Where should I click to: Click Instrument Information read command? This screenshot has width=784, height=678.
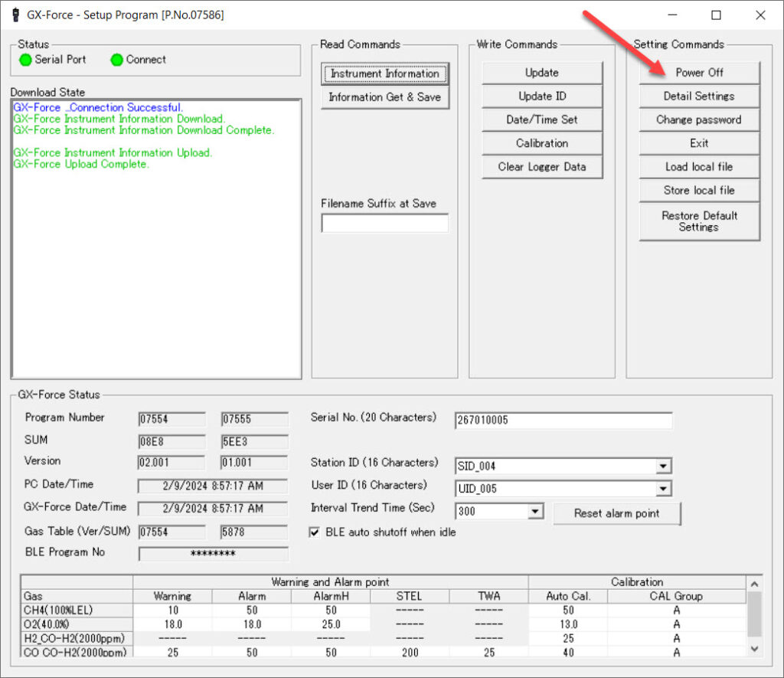pos(384,74)
